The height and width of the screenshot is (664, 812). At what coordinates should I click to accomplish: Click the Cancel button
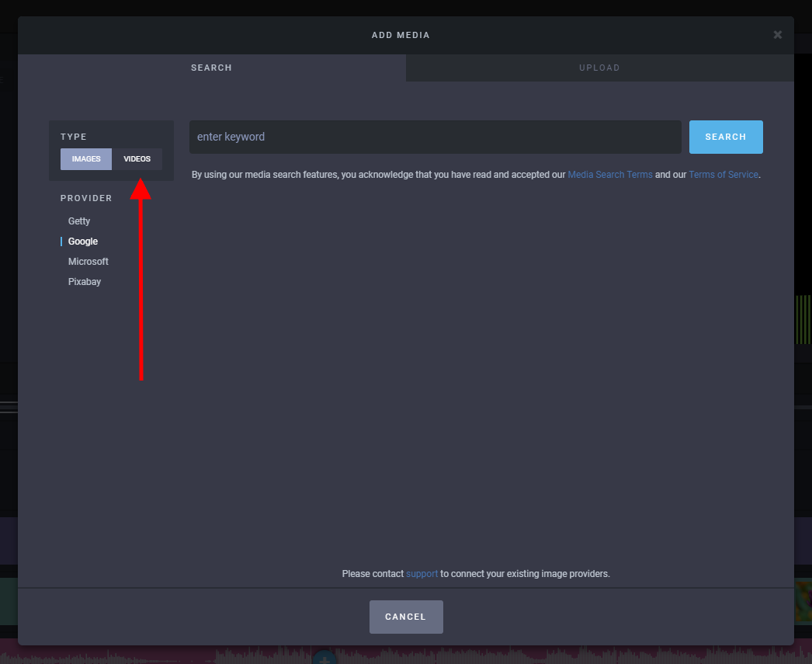(406, 617)
